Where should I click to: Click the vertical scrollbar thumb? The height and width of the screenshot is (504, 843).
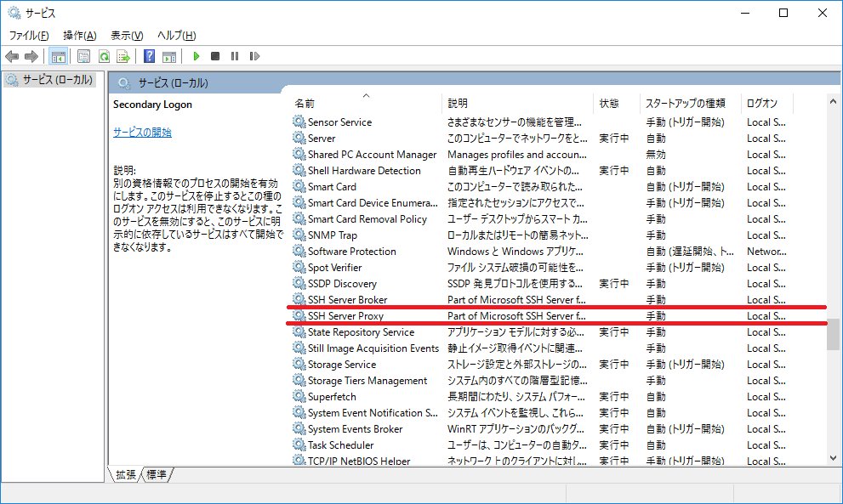click(x=833, y=334)
